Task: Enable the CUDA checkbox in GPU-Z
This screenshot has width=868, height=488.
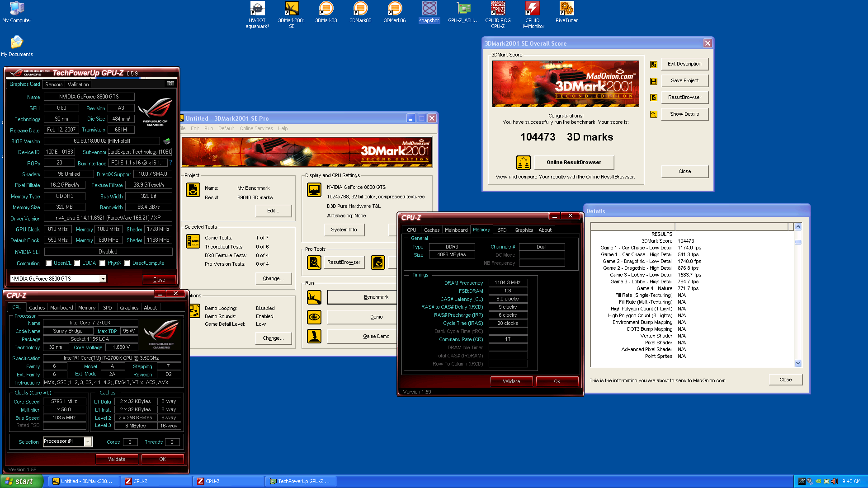Action: pos(77,263)
